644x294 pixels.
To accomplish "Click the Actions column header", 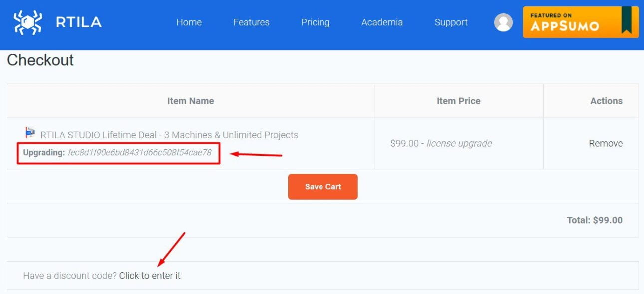I will coord(606,101).
